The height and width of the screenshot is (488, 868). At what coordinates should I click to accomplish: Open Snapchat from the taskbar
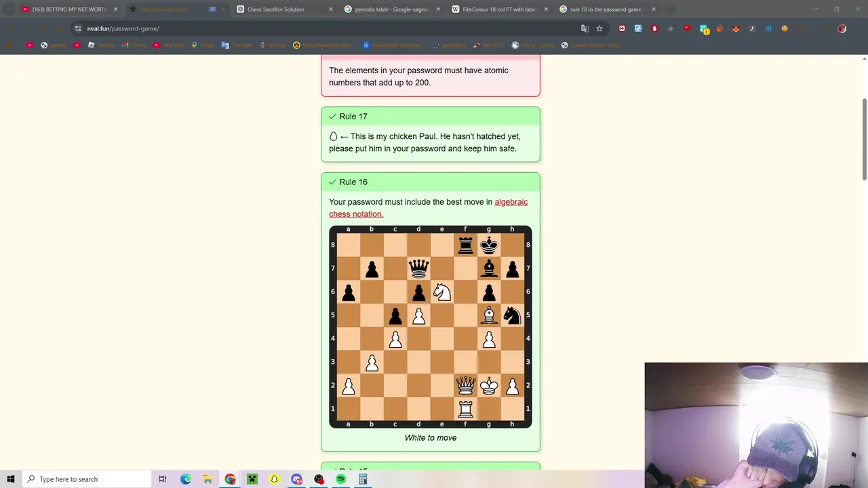coord(274,479)
